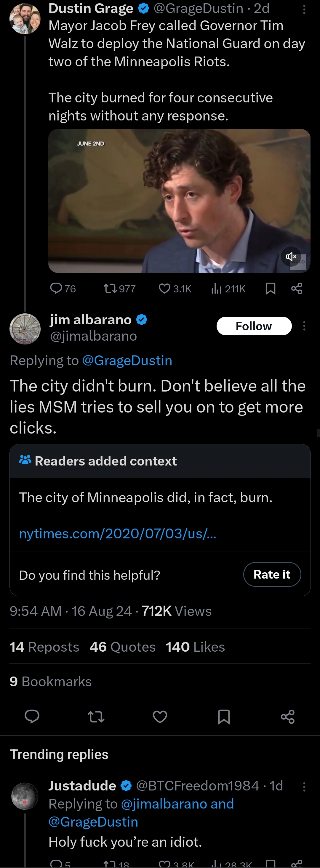Open the @GrageDustin mention link
This screenshot has width=320, height=868.
point(127,360)
